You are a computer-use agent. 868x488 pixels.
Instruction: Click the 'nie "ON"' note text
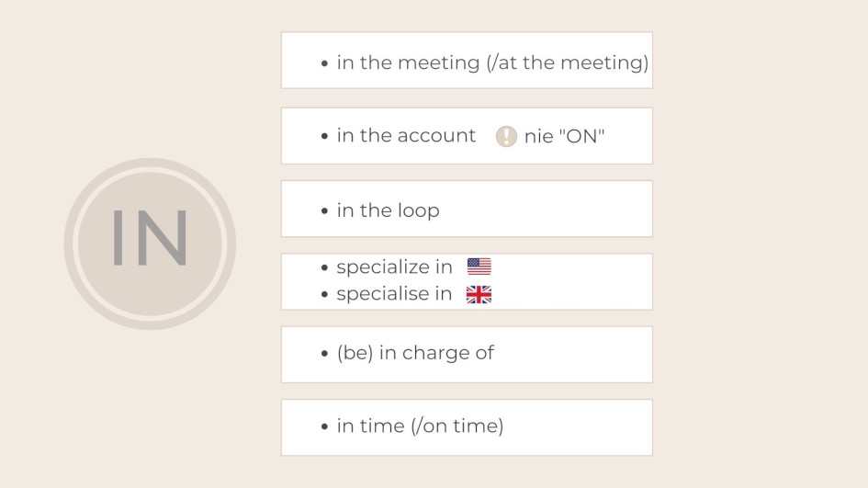coord(564,137)
